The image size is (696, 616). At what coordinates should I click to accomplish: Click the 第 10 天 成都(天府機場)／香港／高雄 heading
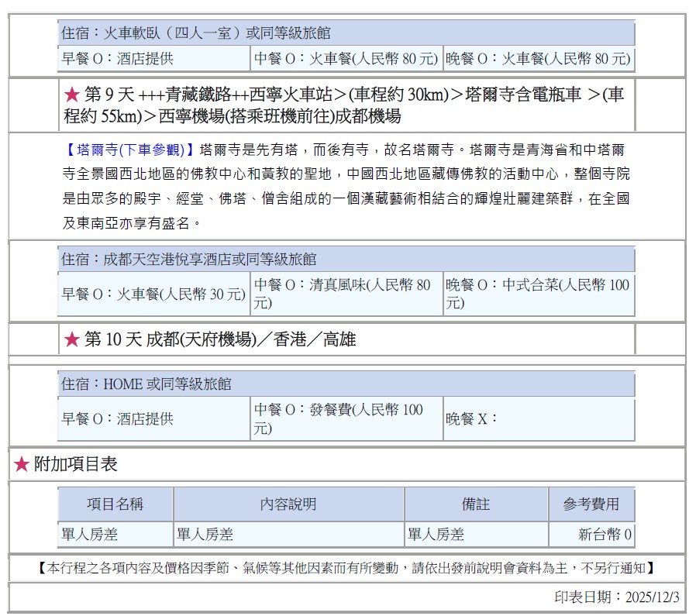point(220,339)
